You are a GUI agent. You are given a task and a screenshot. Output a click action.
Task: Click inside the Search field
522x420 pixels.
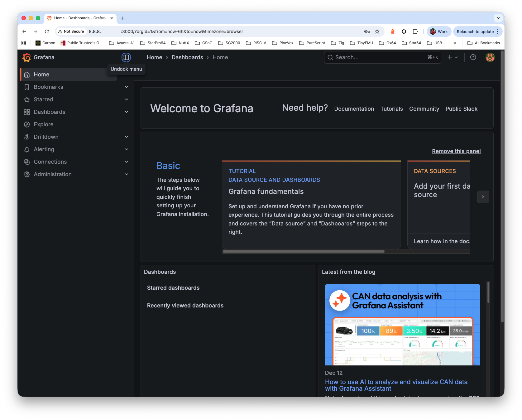(374, 57)
